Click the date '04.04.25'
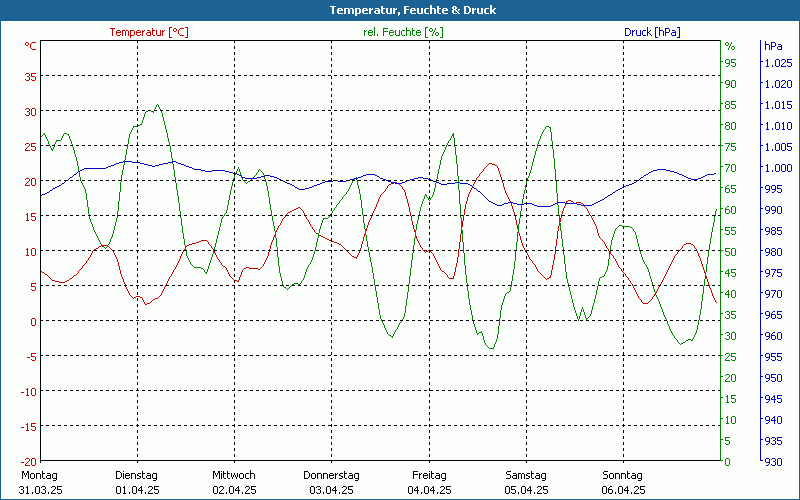800x500 pixels. [x=429, y=490]
